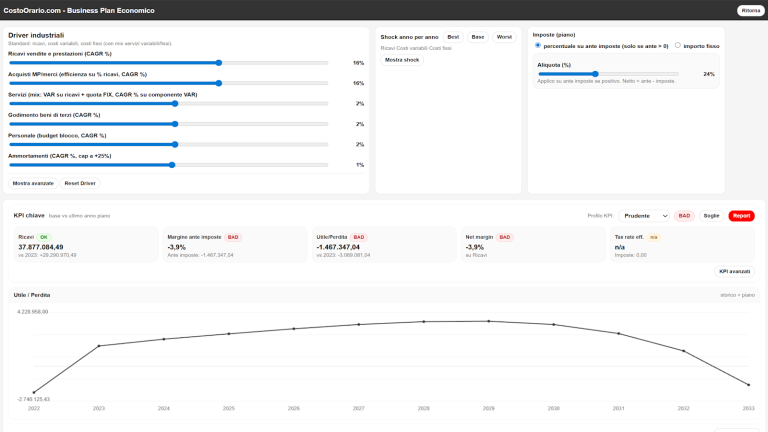Click Mostra avanzate to expand driver options
The height and width of the screenshot is (432, 768).
pos(33,184)
